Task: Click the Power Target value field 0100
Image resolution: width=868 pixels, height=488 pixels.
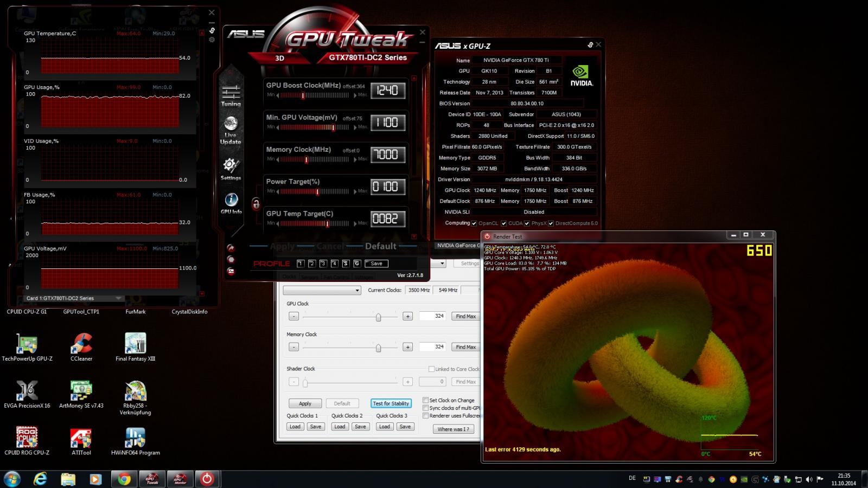Action: tap(387, 187)
